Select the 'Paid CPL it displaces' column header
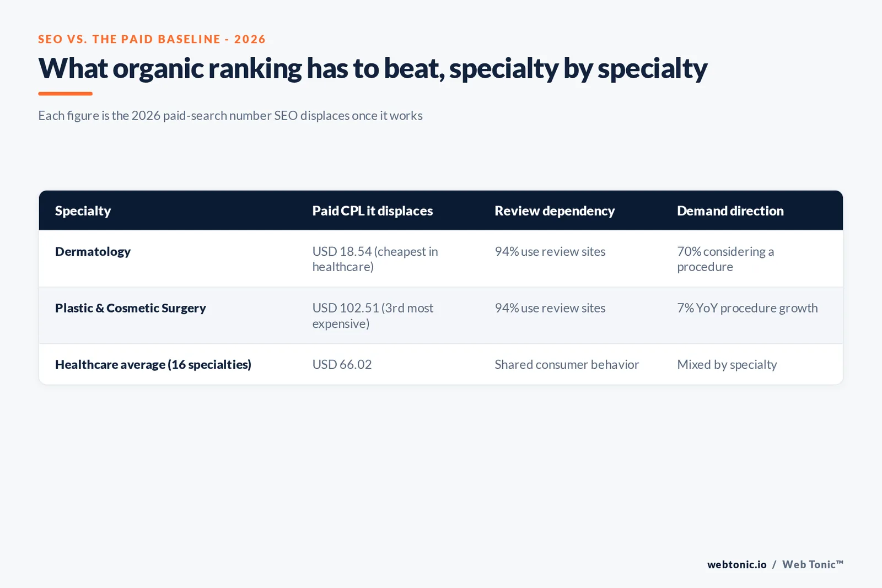The height and width of the screenshot is (588, 882). click(x=373, y=211)
